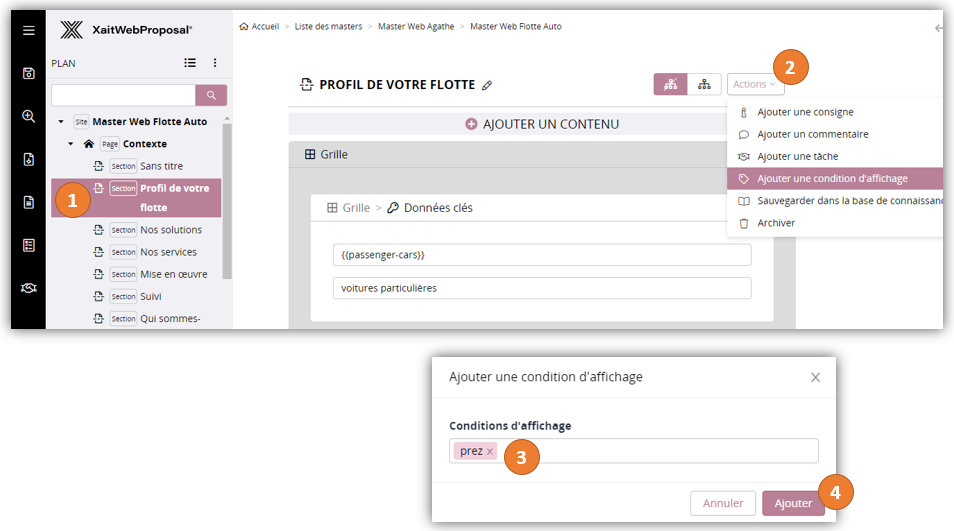Collapse the Contexte page node

click(x=72, y=144)
